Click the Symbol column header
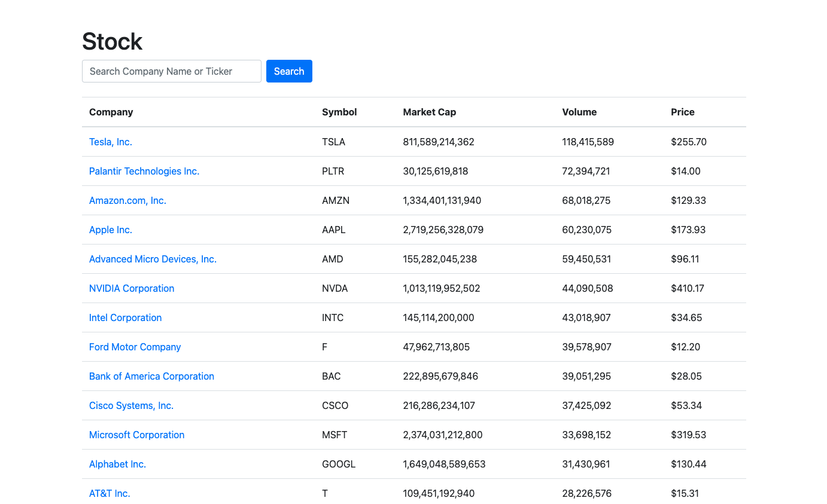Image resolution: width=827 pixels, height=504 pixels. (x=339, y=112)
